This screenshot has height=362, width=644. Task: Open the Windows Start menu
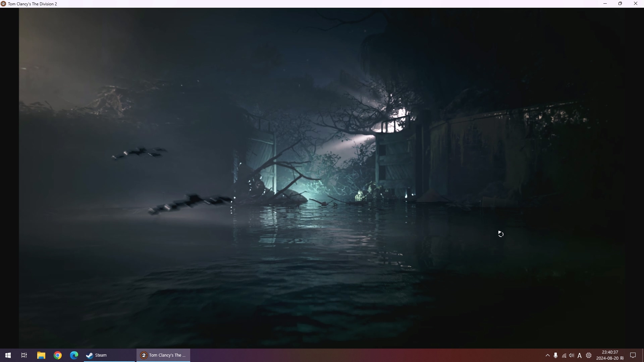(x=8, y=355)
